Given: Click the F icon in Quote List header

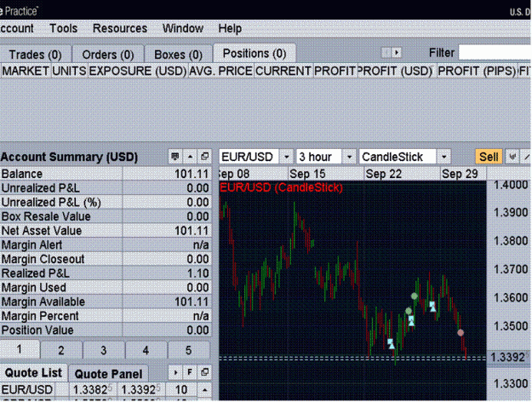Looking at the screenshot, I should [x=190, y=372].
